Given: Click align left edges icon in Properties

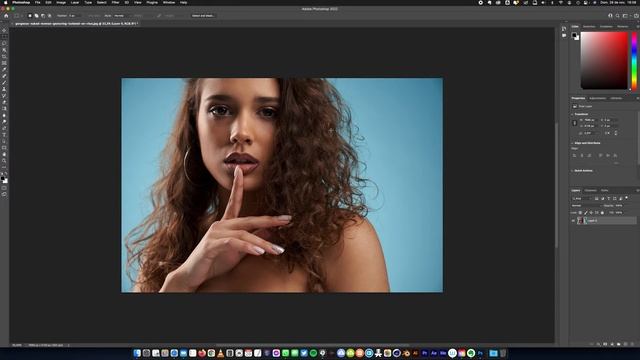Looking at the screenshot, I should (574, 156).
